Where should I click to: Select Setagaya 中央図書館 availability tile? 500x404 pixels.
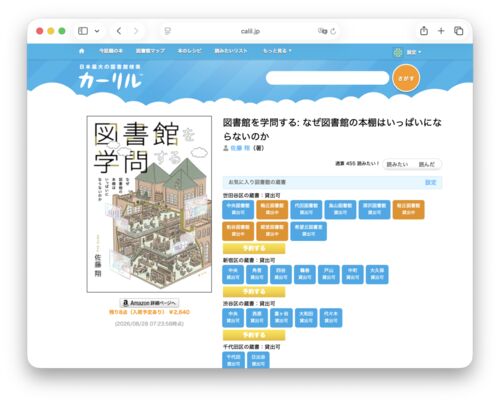[x=238, y=209]
